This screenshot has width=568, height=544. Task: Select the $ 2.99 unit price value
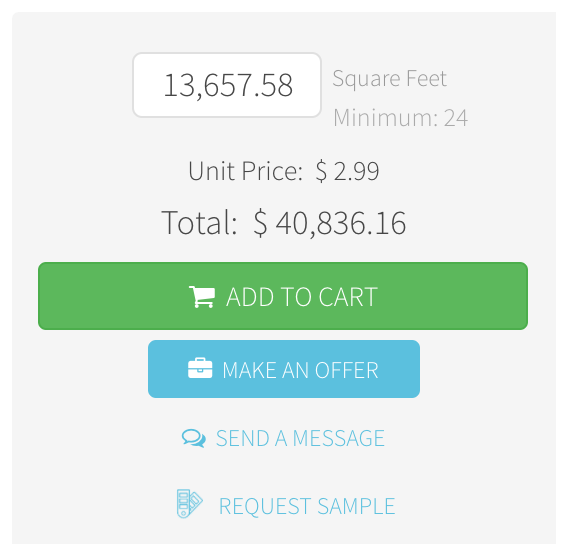347,171
